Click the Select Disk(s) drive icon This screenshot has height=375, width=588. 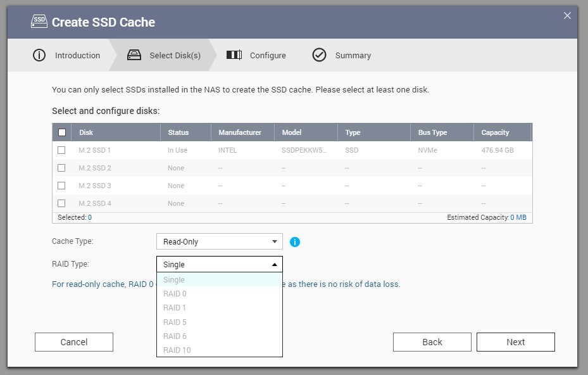point(134,55)
